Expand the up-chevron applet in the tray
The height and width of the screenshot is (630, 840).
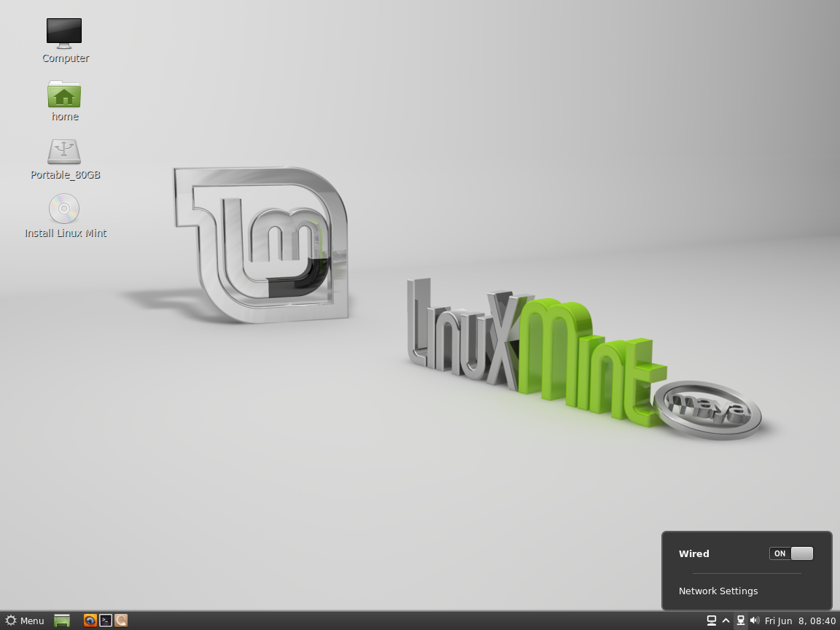pyautogui.click(x=726, y=621)
